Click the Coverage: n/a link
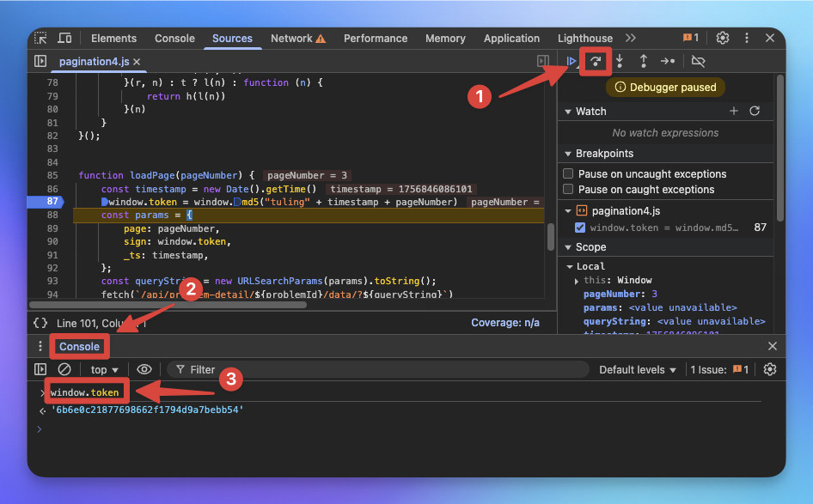The width and height of the screenshot is (813, 504). [x=505, y=323]
